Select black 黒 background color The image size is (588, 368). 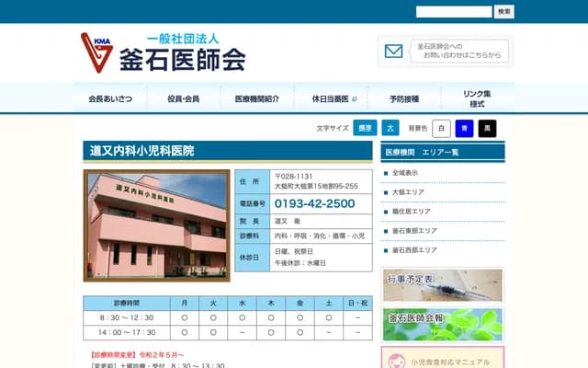click(487, 128)
